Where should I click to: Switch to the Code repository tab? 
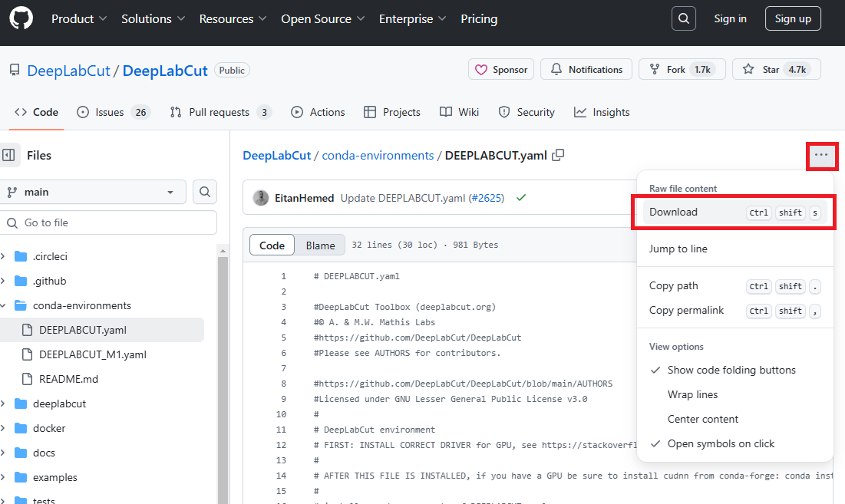point(37,112)
